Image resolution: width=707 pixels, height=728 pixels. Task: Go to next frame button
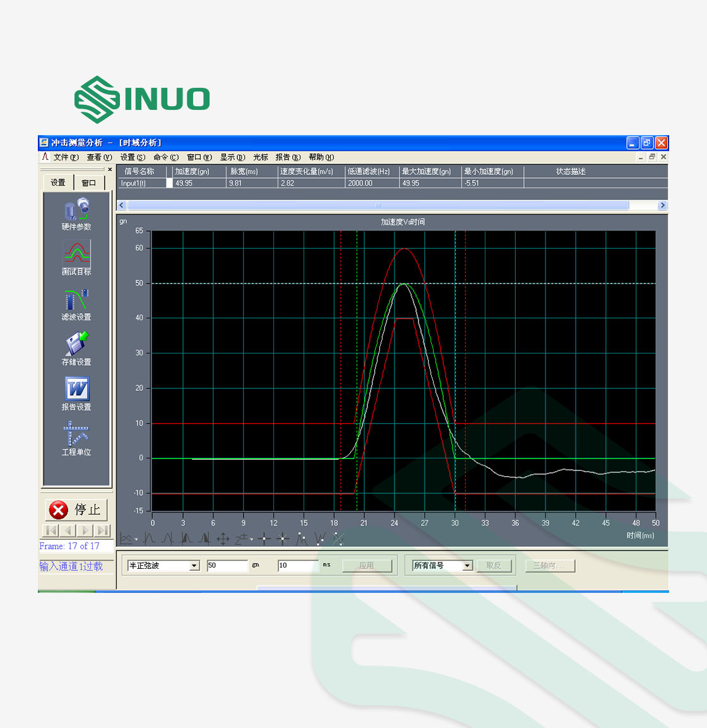85,530
